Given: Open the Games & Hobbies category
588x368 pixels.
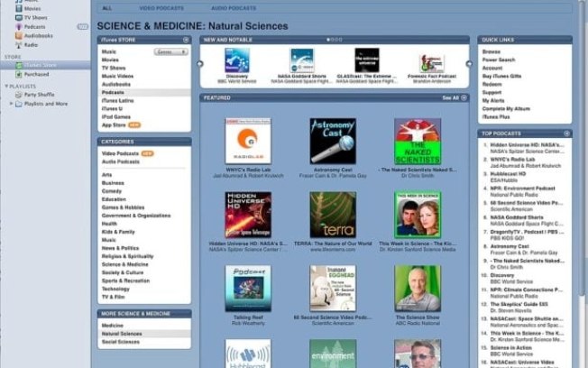Looking at the screenshot, I should pyautogui.click(x=123, y=207).
